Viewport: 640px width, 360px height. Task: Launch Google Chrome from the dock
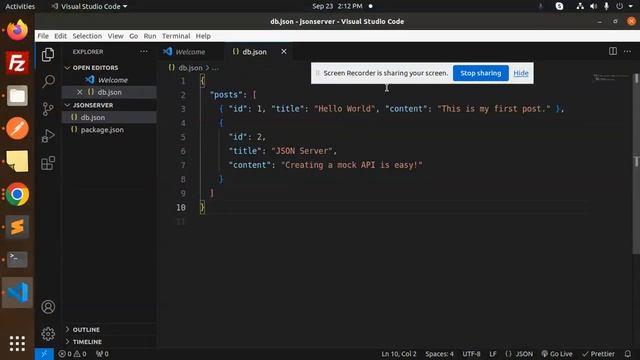(17, 194)
